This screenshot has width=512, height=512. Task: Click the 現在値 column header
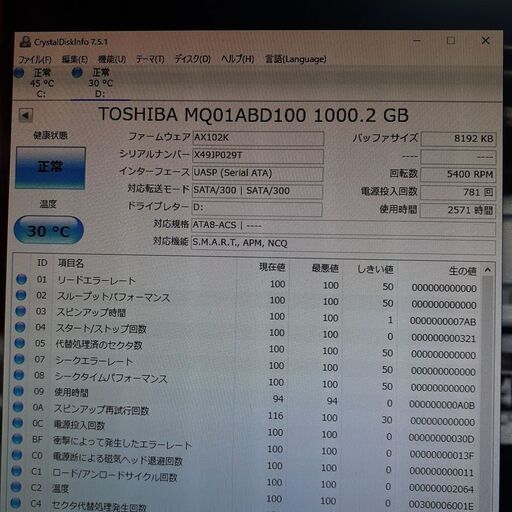(x=272, y=267)
